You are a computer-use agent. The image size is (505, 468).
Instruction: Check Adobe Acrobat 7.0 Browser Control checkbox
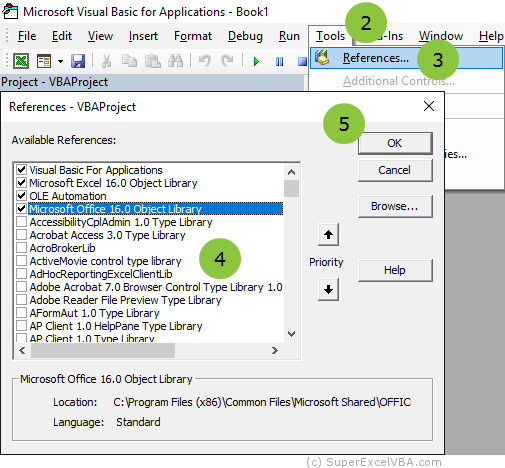pyautogui.click(x=21, y=287)
